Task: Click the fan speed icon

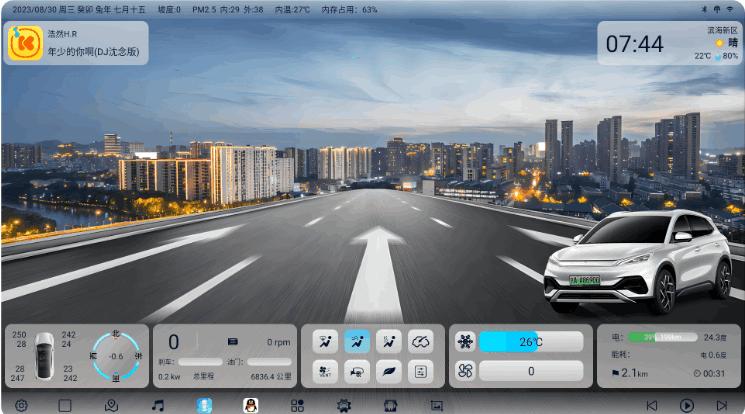Action: (465, 371)
